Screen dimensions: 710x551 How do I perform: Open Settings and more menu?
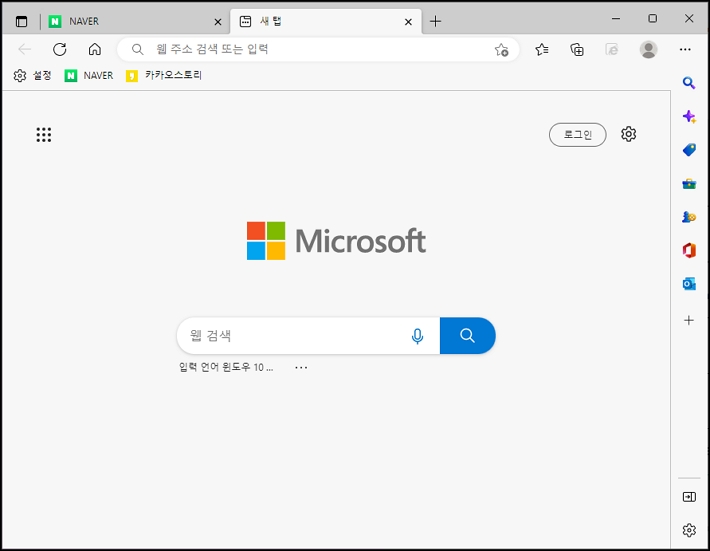[x=685, y=49]
